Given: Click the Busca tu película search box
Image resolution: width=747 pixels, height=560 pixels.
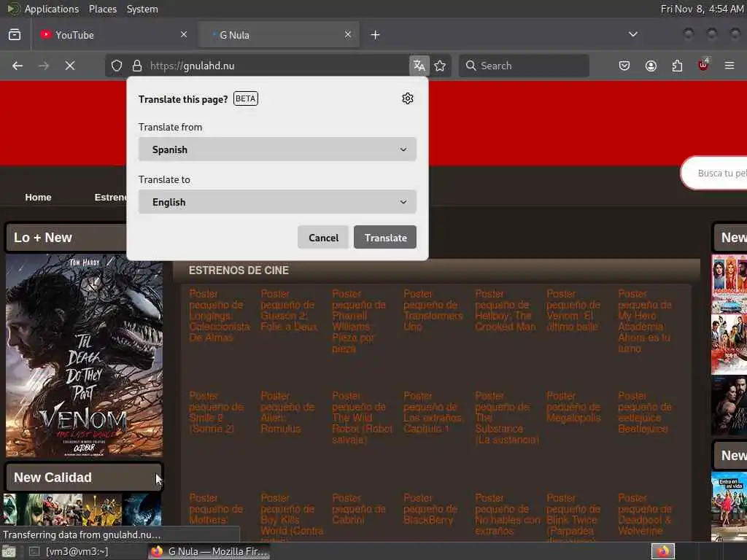Looking at the screenshot, I should [x=715, y=174].
